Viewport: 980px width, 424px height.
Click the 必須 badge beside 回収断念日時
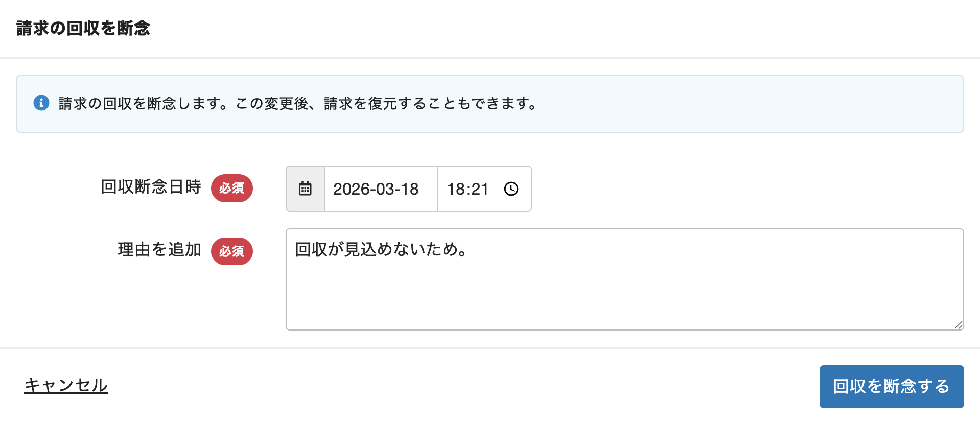pos(232,189)
